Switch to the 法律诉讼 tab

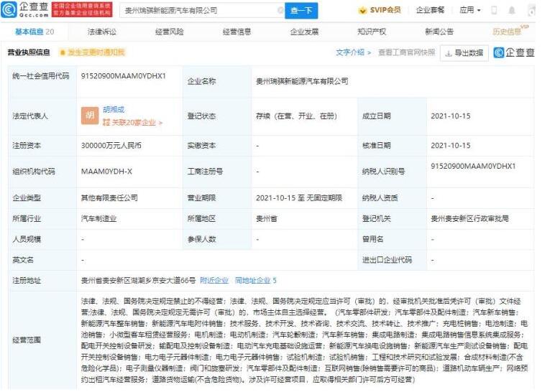(x=102, y=32)
